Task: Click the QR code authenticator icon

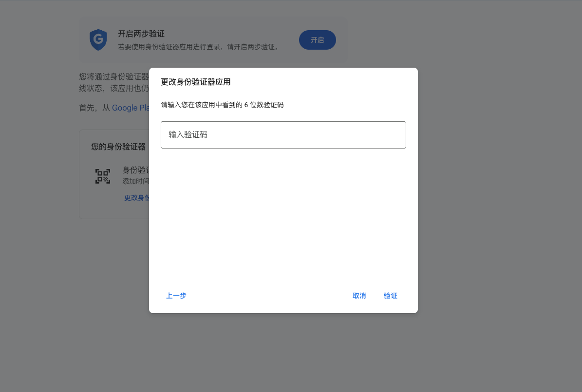Action: 103,176
